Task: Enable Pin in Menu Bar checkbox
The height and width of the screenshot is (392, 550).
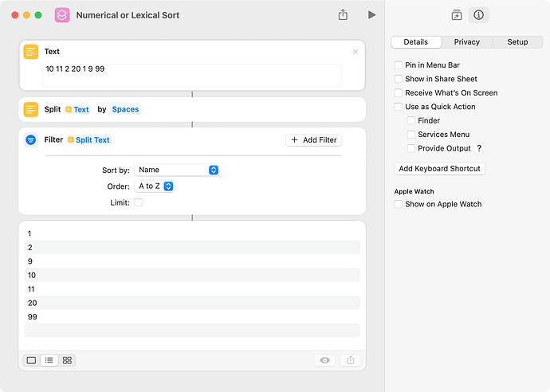Action: [398, 65]
